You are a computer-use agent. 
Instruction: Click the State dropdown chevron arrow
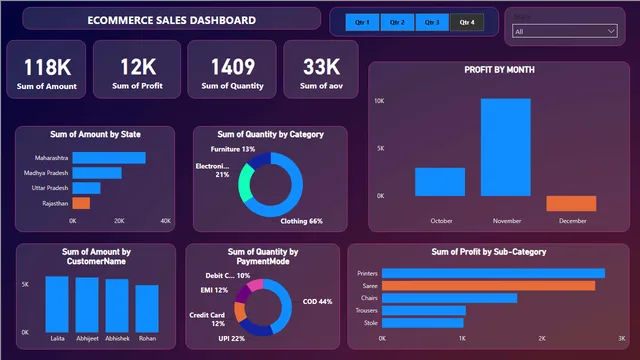click(611, 31)
